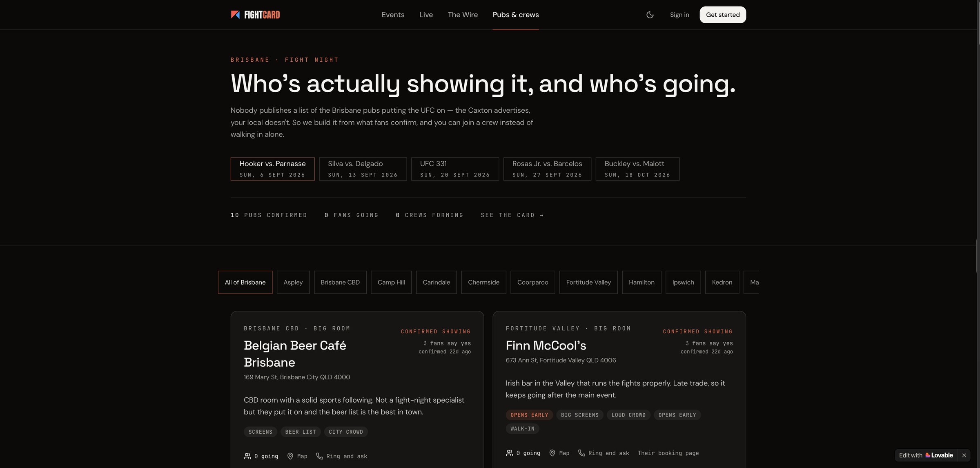Filter pubs by Brisbane CBD

click(340, 282)
